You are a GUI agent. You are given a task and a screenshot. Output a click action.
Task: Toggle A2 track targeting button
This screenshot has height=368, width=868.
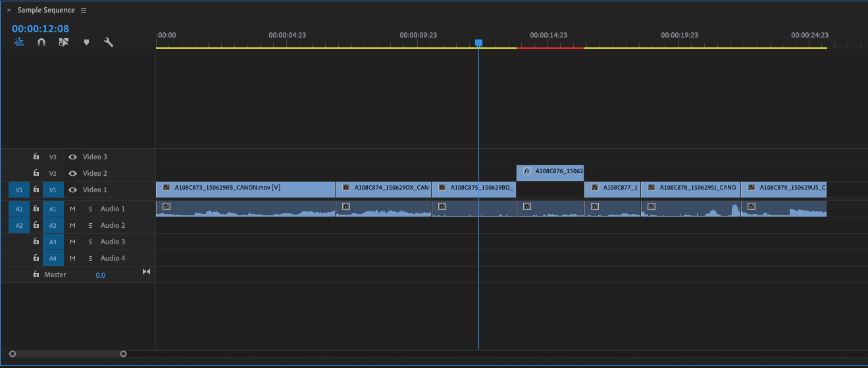pos(53,225)
